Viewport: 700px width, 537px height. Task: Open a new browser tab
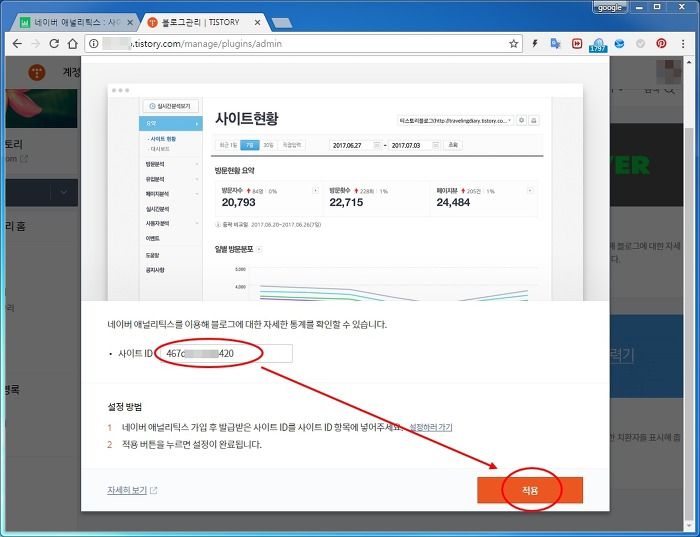pos(282,23)
